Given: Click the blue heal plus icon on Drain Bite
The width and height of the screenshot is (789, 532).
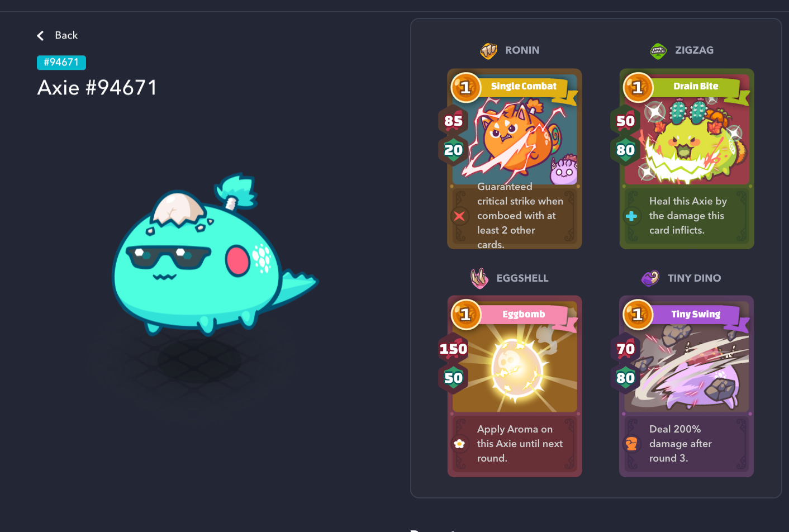Looking at the screenshot, I should tap(631, 216).
